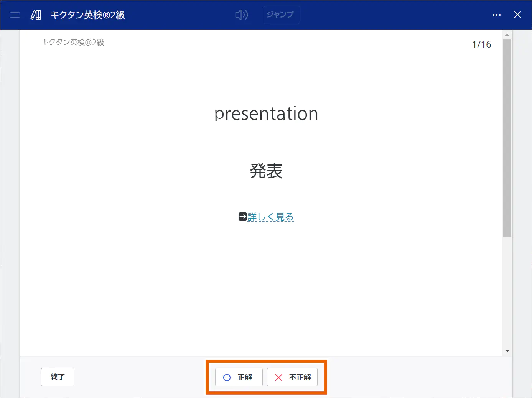532x398 pixels.
Task: Click the scrollbar up arrow
Action: point(507,35)
